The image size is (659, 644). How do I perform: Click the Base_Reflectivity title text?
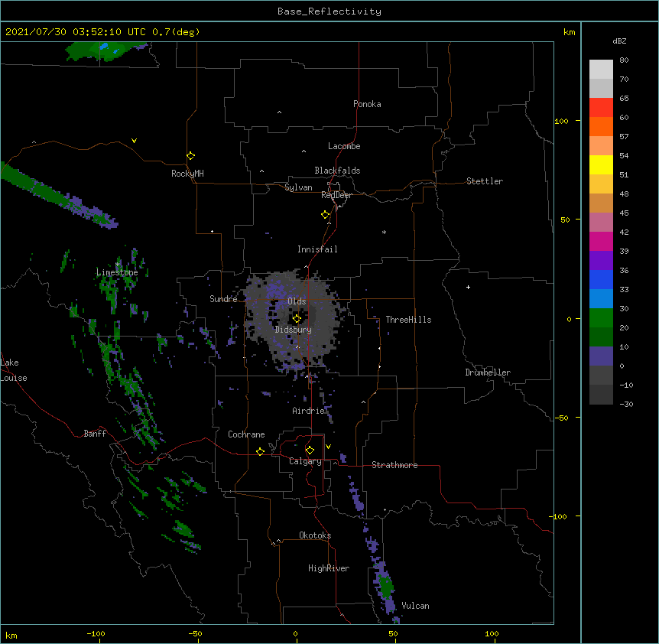click(329, 11)
